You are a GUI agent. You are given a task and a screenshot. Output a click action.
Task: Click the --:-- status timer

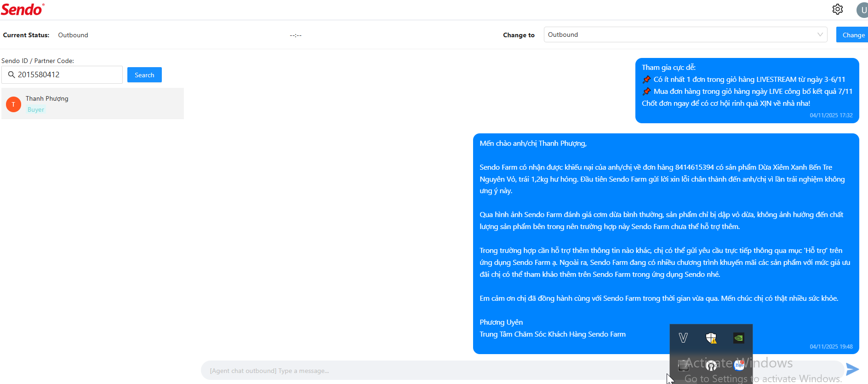[x=296, y=35]
